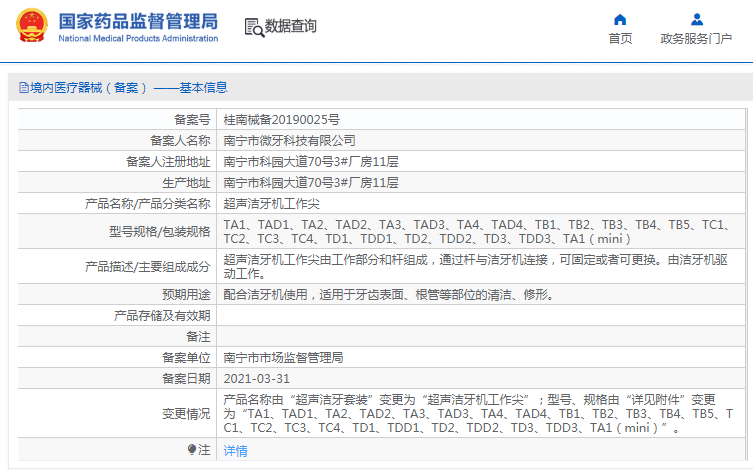The width and height of the screenshot is (753, 470).
Task: Go to 首页 home page
Action: tap(620, 38)
